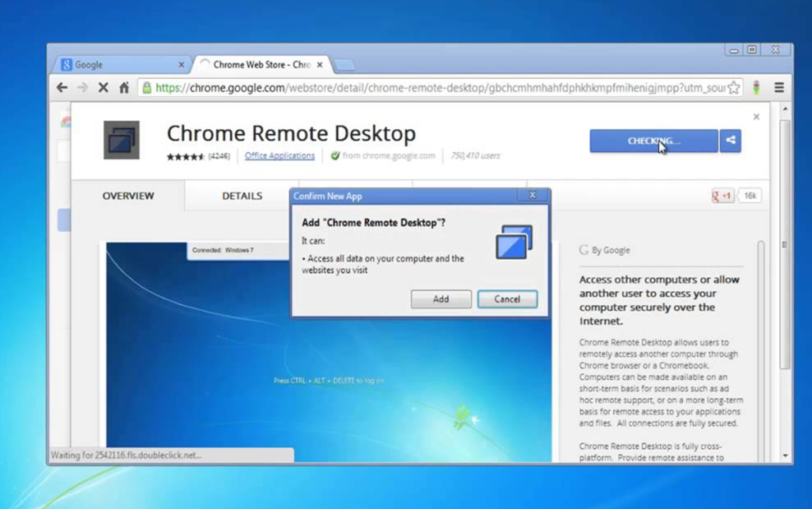Click the Windows 7 screenshot thumbnail
Screen dimensions: 812x509
[329, 351]
